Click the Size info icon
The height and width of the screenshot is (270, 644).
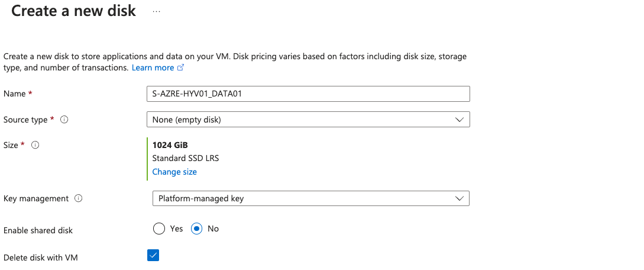click(35, 145)
